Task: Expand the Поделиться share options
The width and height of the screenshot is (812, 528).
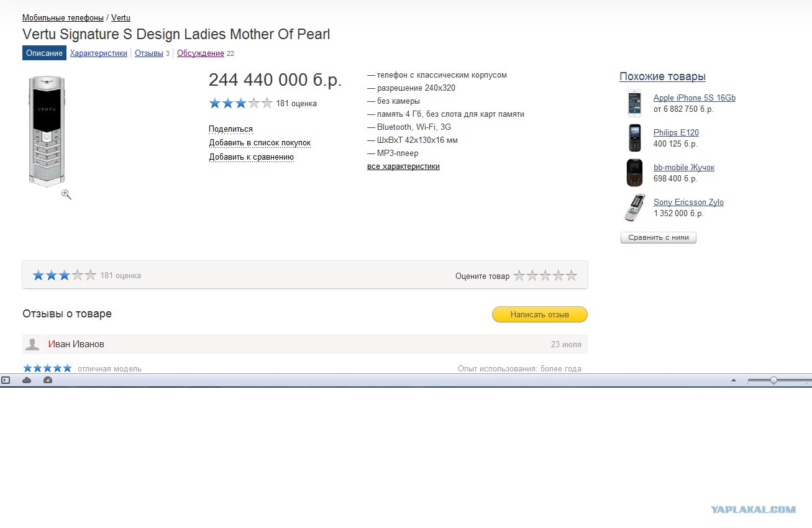Action: pyautogui.click(x=230, y=129)
